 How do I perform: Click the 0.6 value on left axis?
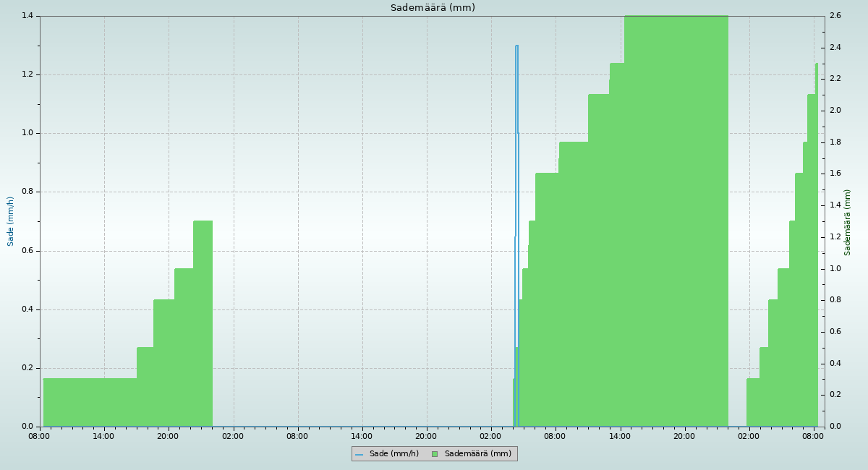[x=28, y=251]
